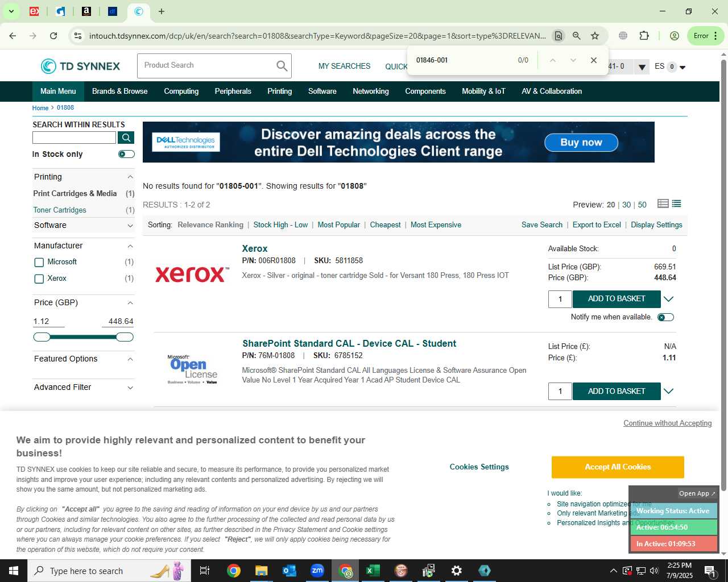Open the Networking menu
Image resolution: width=728 pixels, height=582 pixels.
371,92
